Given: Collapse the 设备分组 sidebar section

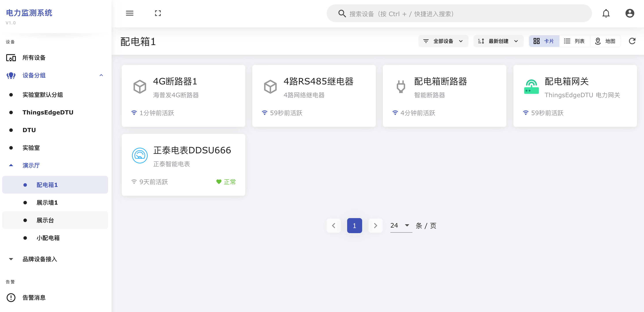Looking at the screenshot, I should (x=101, y=75).
